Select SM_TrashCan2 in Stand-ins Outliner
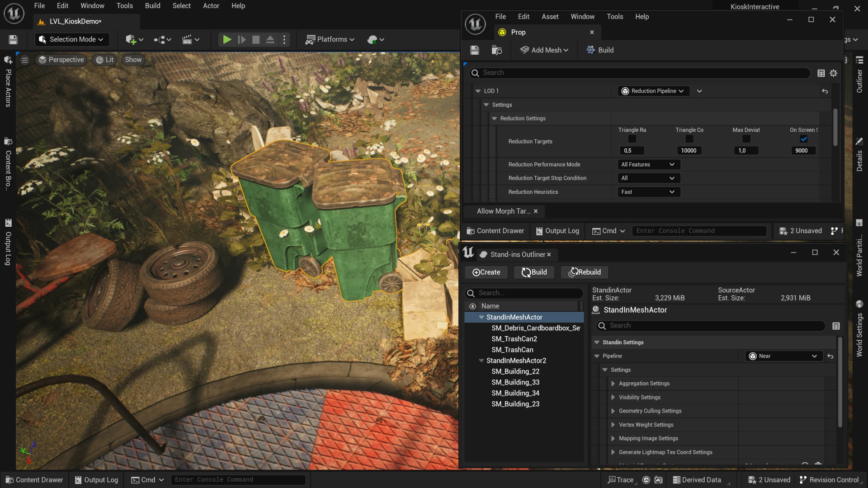 514,339
